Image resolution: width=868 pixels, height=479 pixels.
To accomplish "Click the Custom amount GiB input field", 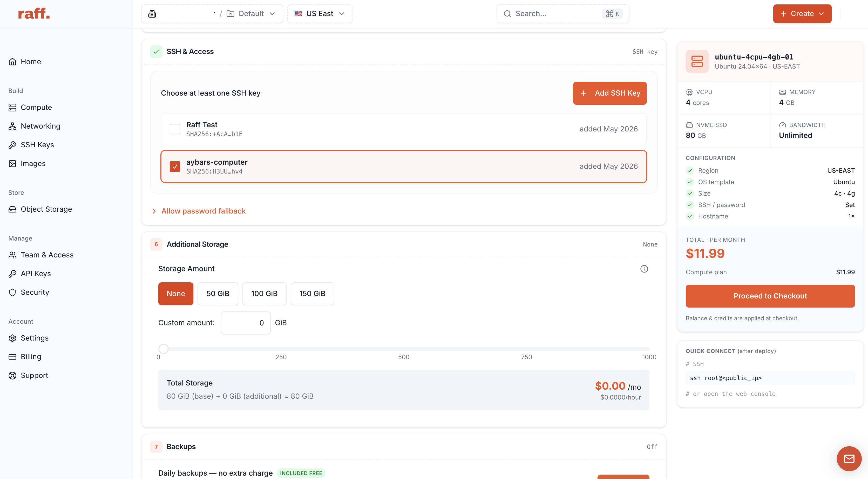I will [x=246, y=323].
